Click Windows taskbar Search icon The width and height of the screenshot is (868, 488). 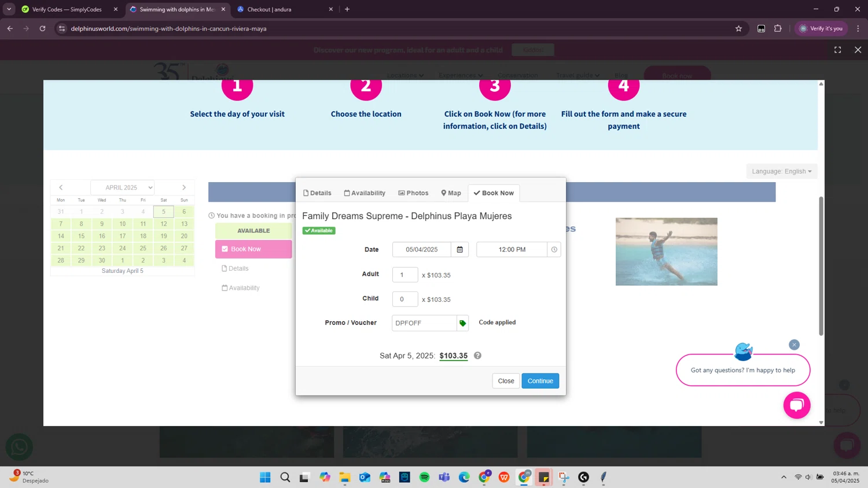tap(285, 477)
